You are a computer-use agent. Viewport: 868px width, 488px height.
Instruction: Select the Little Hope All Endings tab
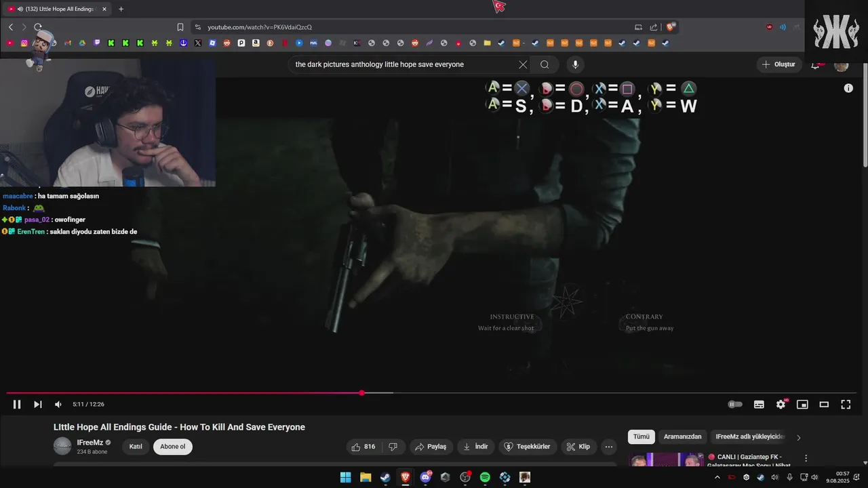58,9
